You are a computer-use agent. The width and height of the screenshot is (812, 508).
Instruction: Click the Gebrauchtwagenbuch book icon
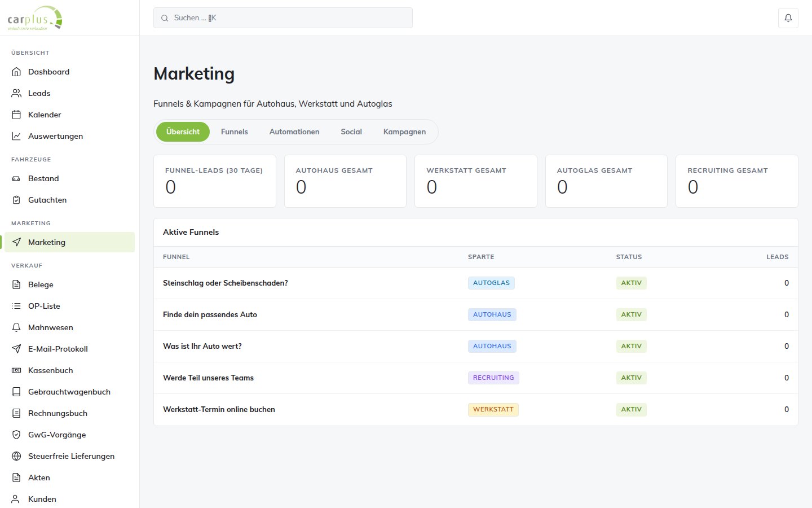click(16, 392)
